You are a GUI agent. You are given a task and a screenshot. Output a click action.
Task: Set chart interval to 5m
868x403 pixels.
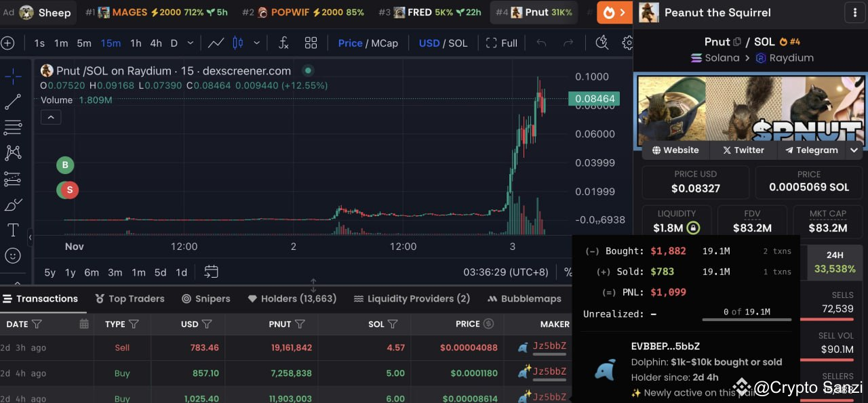84,43
